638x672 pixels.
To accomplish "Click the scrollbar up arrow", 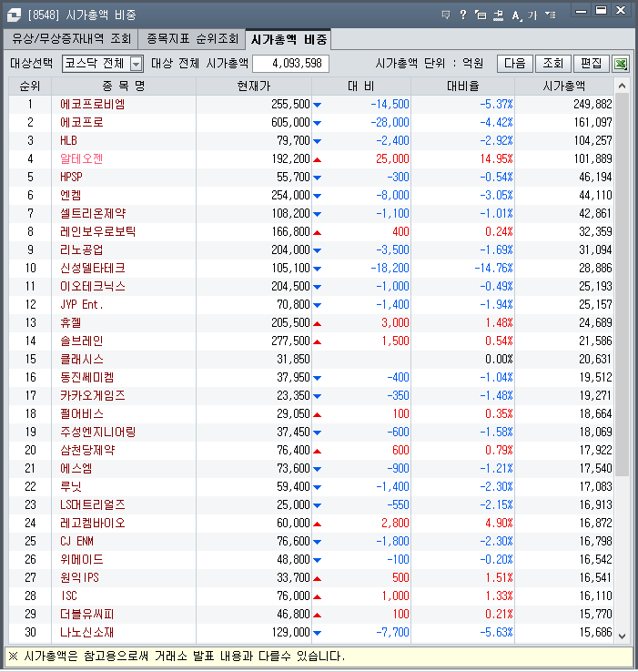I will pos(623,87).
